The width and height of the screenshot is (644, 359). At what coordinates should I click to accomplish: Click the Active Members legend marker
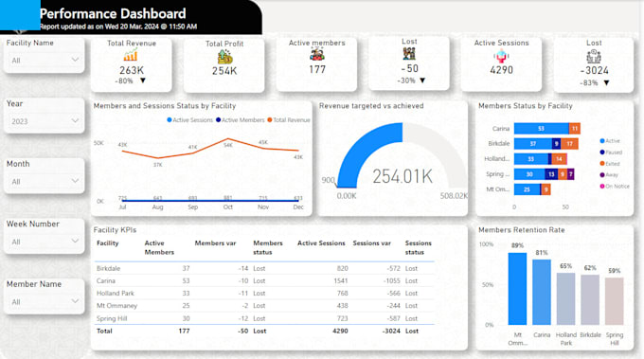click(218, 120)
